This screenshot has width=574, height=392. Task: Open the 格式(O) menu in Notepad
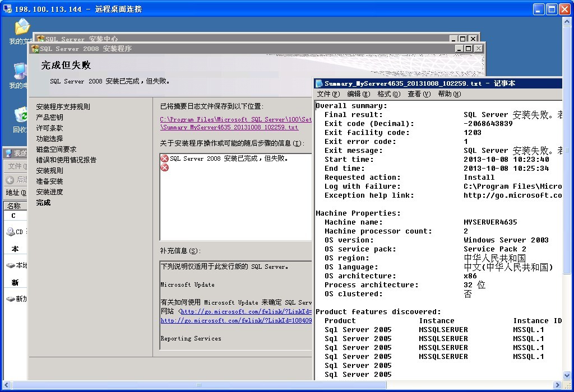(x=388, y=94)
